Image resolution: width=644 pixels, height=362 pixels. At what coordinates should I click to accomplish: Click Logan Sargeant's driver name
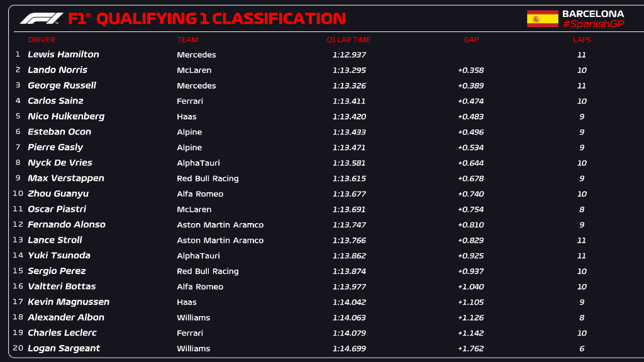64,349
